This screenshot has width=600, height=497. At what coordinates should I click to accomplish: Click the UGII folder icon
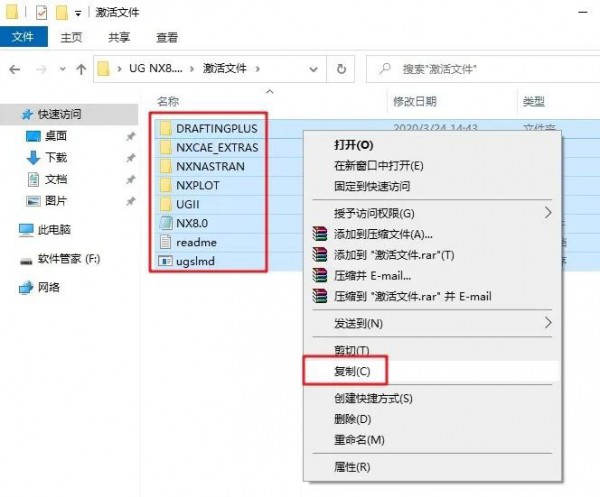click(165, 204)
